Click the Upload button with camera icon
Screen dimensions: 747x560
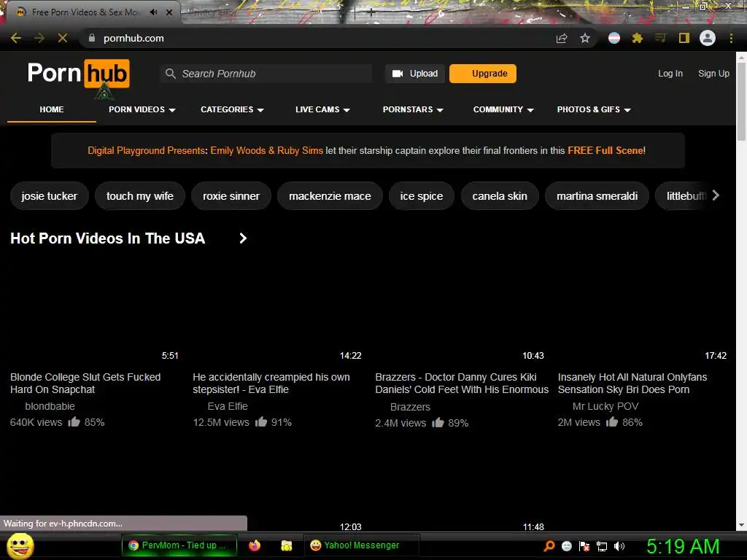(415, 74)
